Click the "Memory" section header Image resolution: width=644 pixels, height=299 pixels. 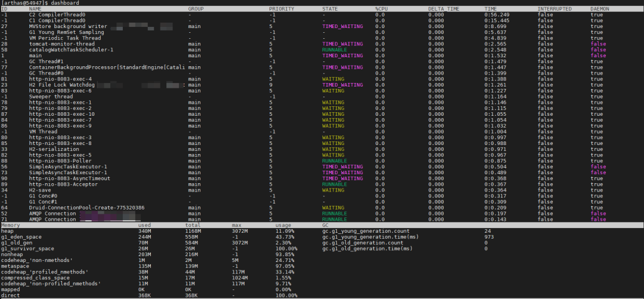(11, 226)
